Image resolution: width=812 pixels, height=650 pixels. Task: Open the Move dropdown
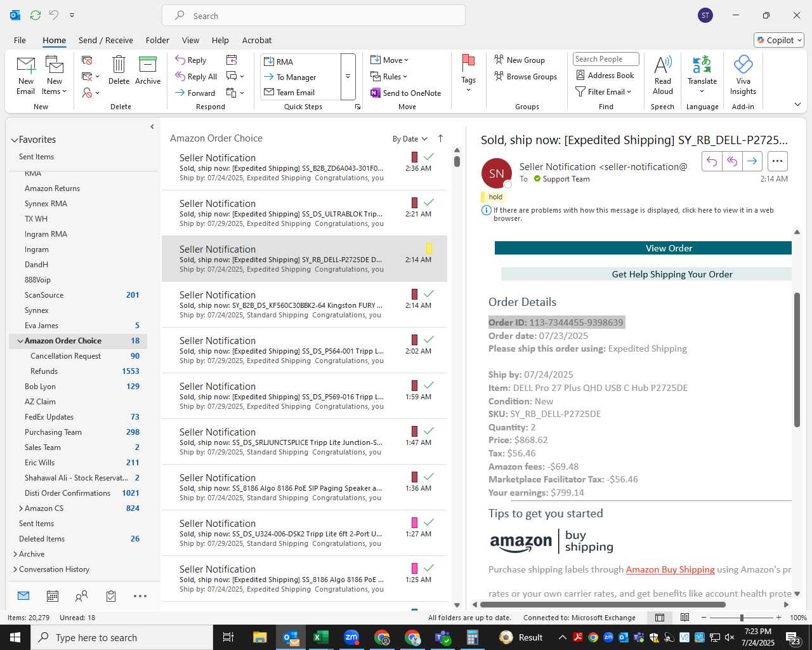click(390, 60)
